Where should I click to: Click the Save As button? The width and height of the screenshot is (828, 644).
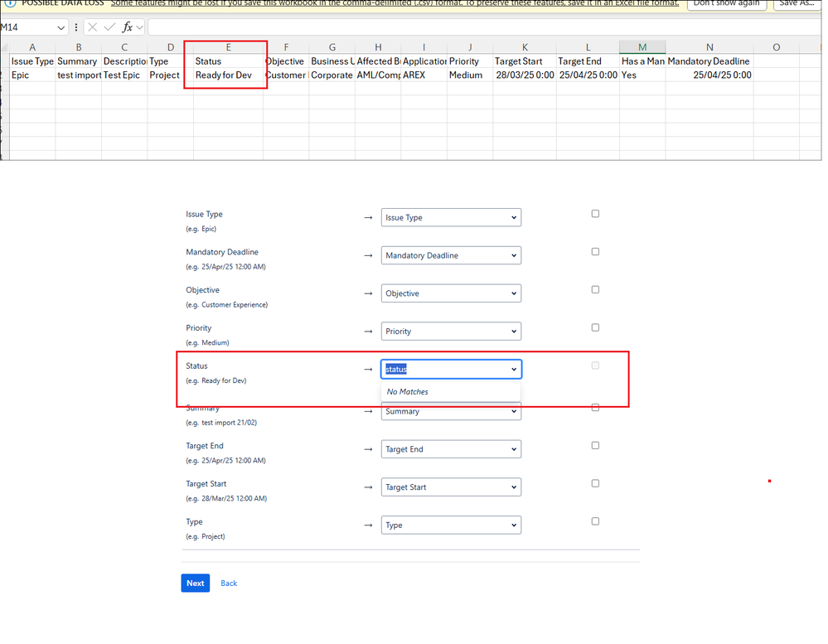[x=797, y=3]
